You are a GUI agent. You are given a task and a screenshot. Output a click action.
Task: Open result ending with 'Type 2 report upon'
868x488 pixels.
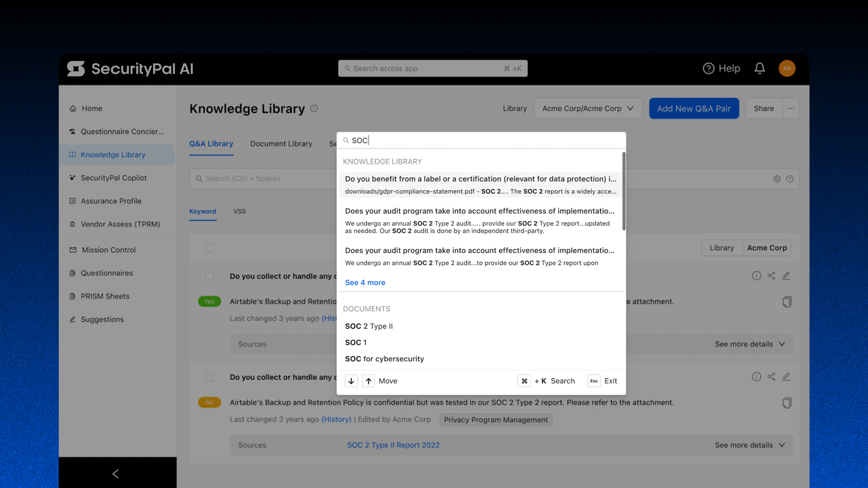(481, 256)
